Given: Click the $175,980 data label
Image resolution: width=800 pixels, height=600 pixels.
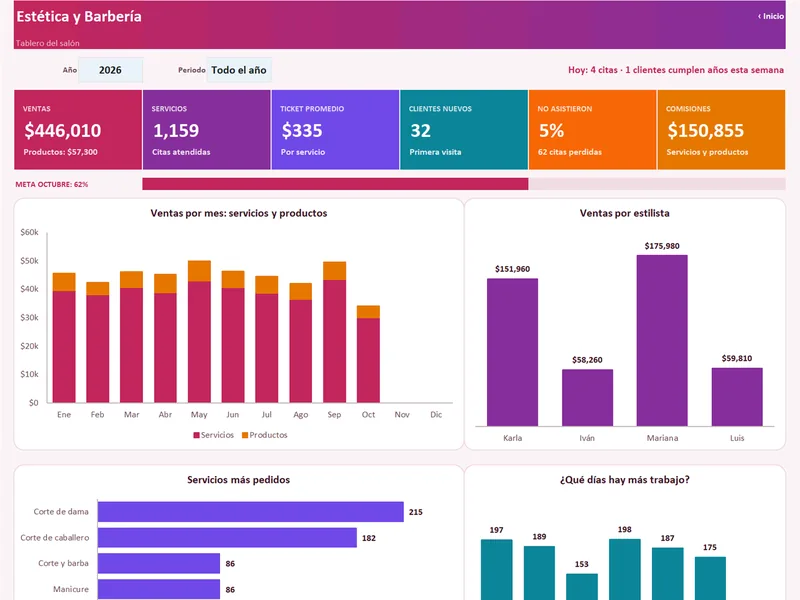Looking at the screenshot, I should point(662,246).
